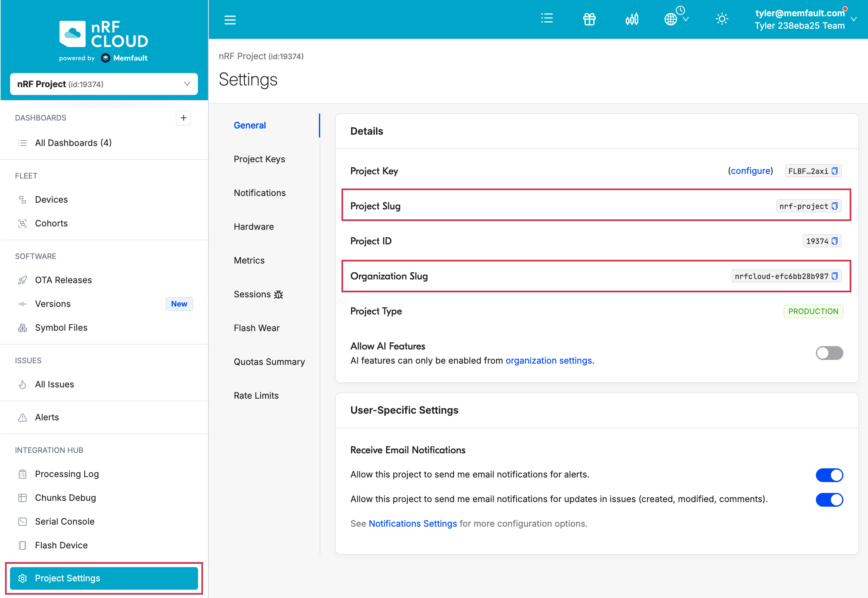This screenshot has height=598, width=868.
Task: Open All Dashboards (4)
Action: pyautogui.click(x=73, y=143)
